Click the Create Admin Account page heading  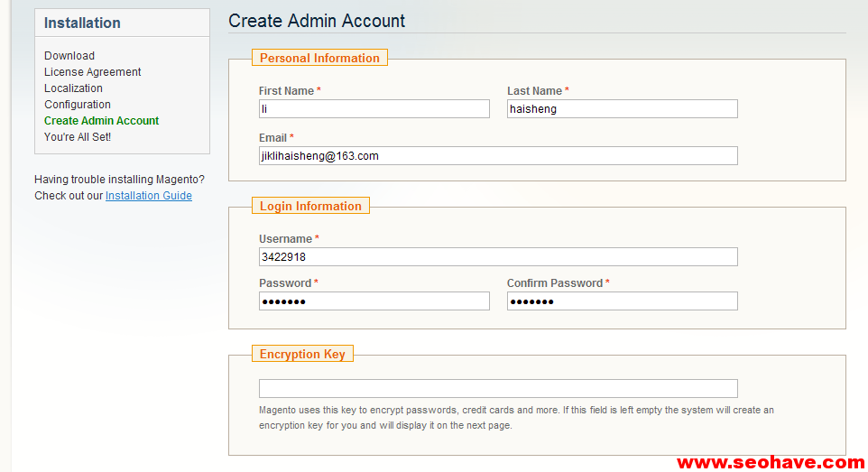317,21
